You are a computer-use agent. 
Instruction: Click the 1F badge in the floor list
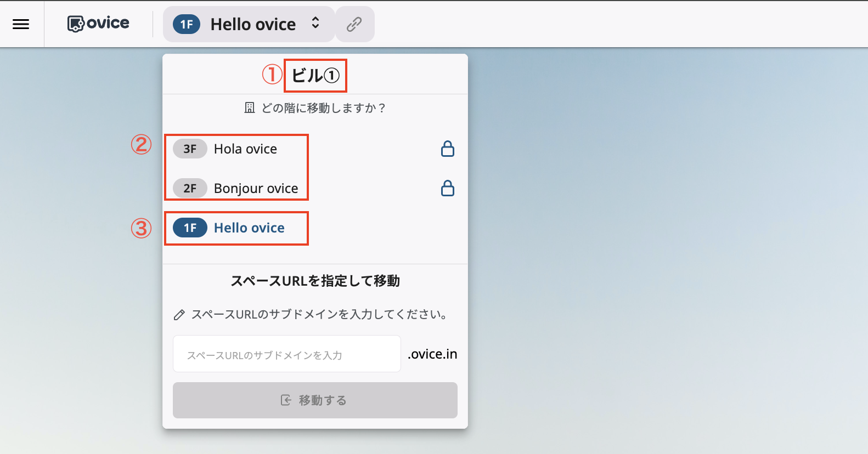(x=190, y=228)
